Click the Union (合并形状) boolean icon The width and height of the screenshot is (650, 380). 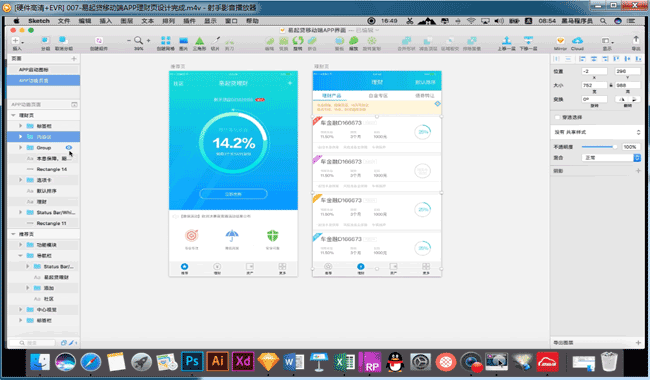coord(406,41)
